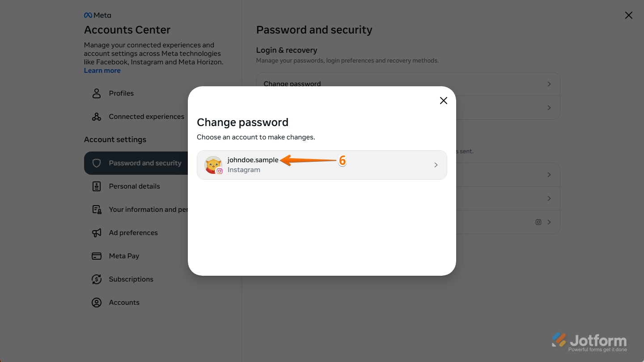This screenshot has height=362, width=644.
Task: Expand the row chevron next to Instagram glyph
Action: pyautogui.click(x=549, y=222)
